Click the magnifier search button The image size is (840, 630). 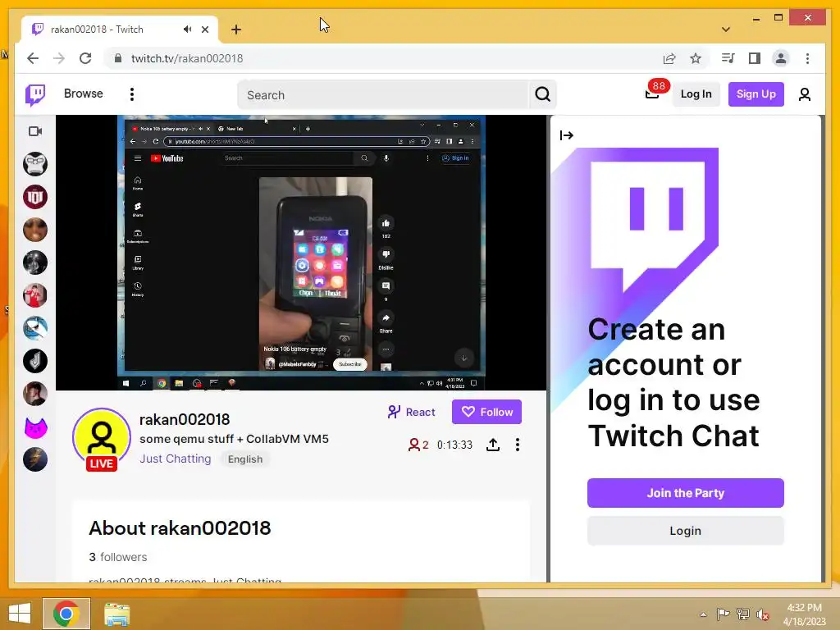(543, 95)
